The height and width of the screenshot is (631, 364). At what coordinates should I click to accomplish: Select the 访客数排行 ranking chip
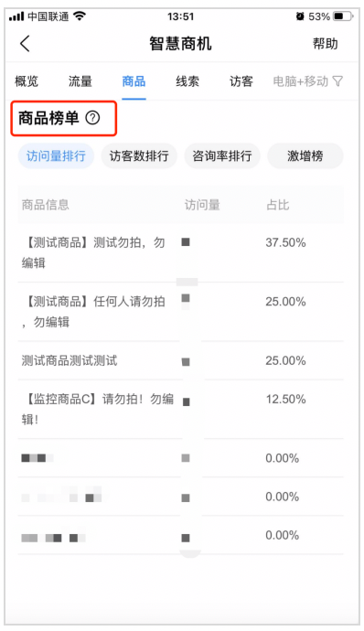[139, 155]
